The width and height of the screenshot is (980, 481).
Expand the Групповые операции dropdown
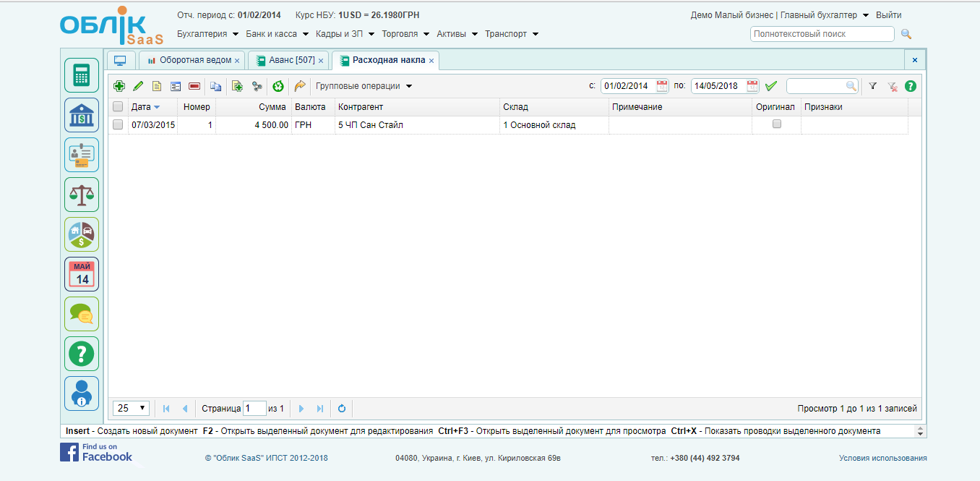364,86
